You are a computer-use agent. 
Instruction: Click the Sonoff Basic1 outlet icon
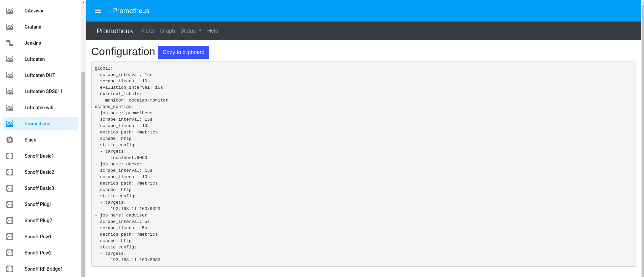coord(10,156)
